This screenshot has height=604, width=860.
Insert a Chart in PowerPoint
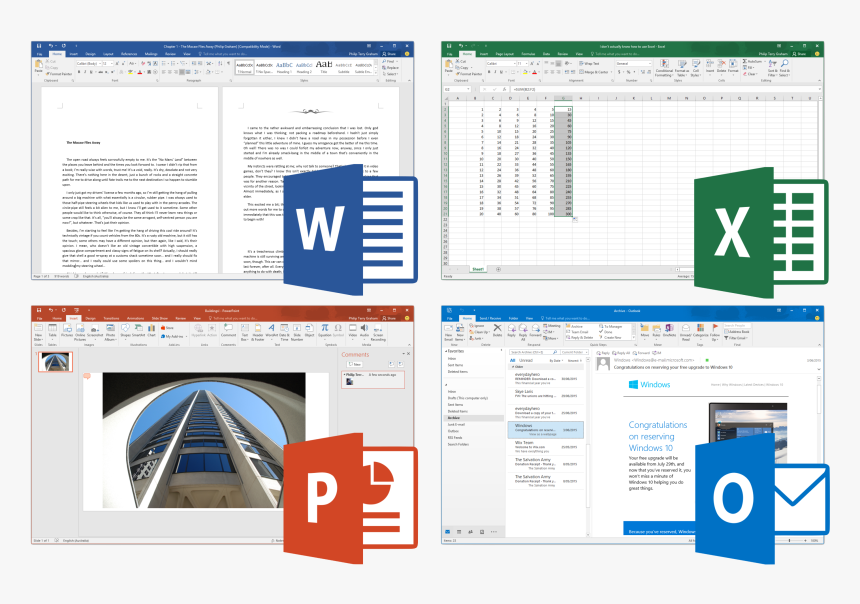[150, 327]
